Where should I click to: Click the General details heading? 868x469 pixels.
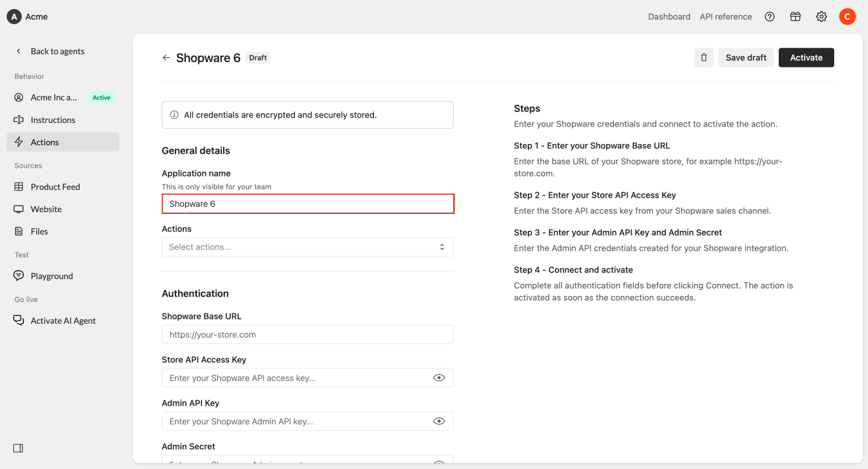click(196, 151)
